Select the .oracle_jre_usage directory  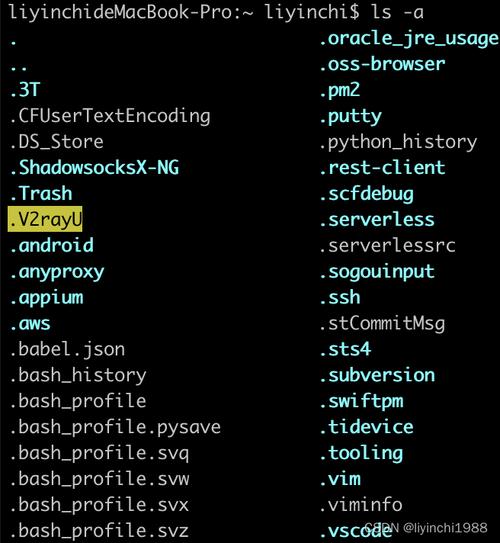click(409, 39)
